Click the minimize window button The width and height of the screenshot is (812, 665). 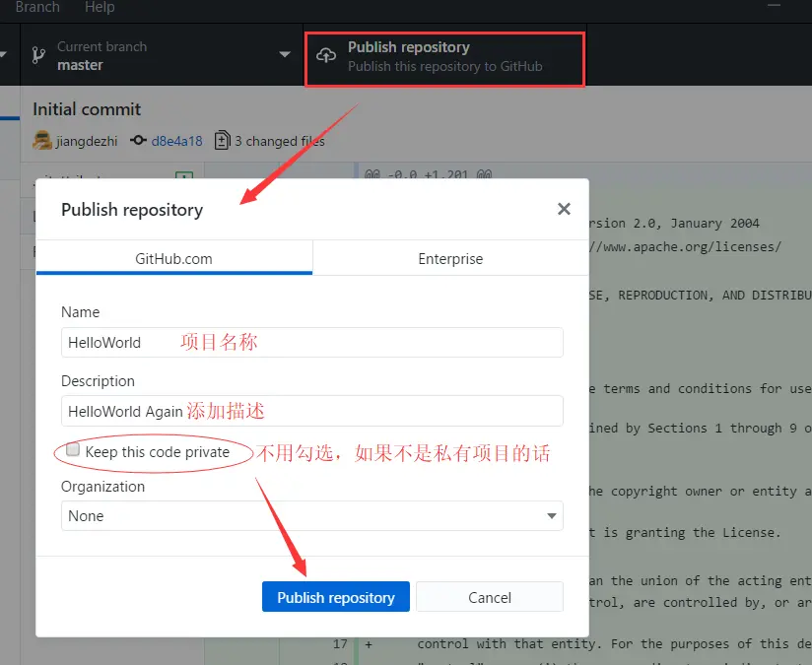[x=774, y=5]
